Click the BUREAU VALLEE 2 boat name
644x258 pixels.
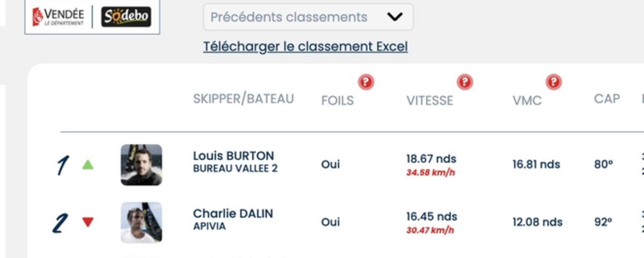click(235, 169)
